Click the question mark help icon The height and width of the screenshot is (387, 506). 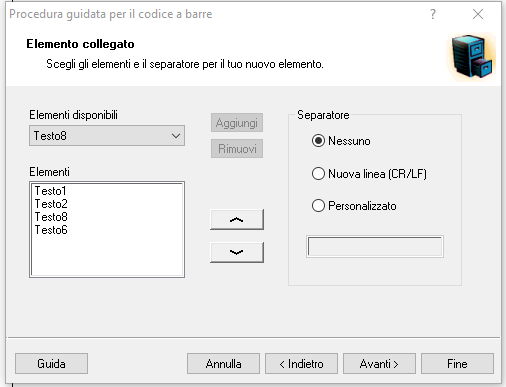coord(433,14)
